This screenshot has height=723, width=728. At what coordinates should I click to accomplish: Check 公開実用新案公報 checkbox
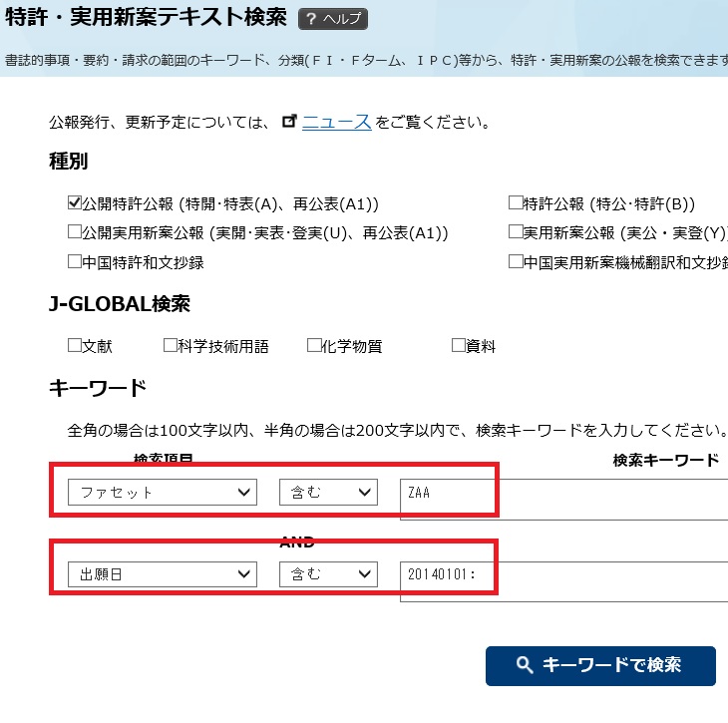pos(74,231)
